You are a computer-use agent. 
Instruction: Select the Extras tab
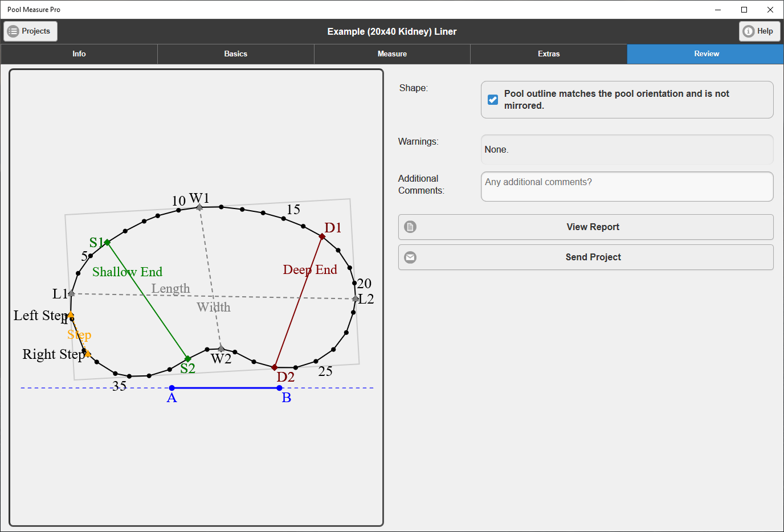pyautogui.click(x=549, y=54)
